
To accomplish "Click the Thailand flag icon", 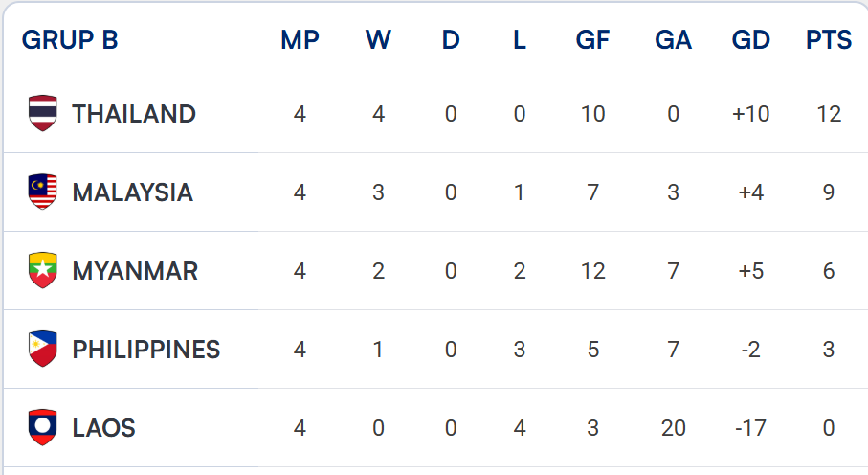I will 43,113.
